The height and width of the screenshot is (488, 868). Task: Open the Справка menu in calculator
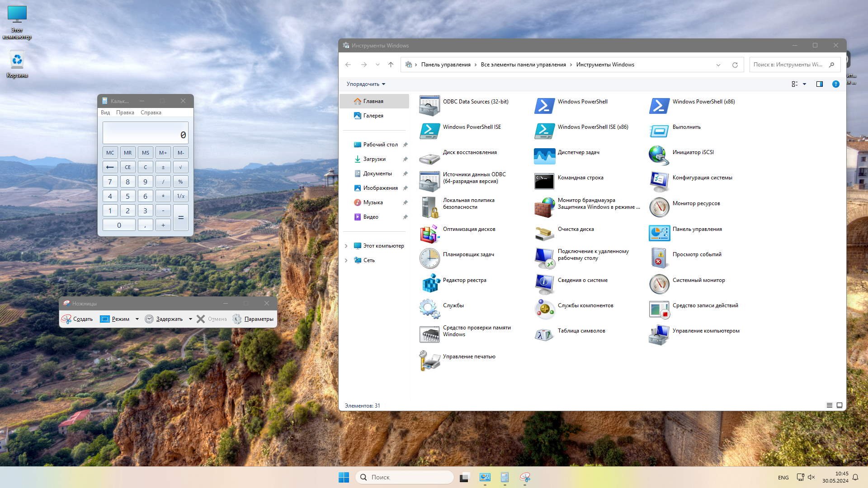coord(151,113)
